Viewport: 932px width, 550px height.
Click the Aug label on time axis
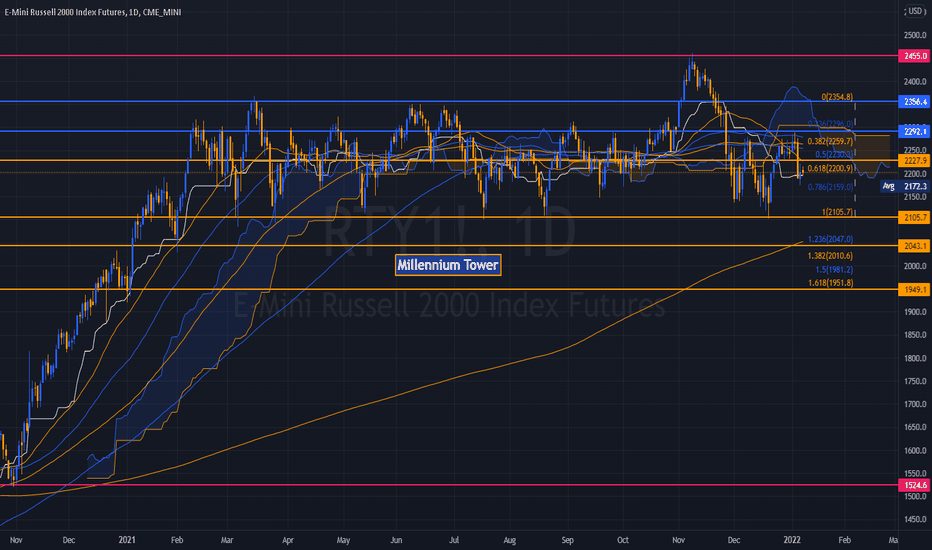[509, 540]
